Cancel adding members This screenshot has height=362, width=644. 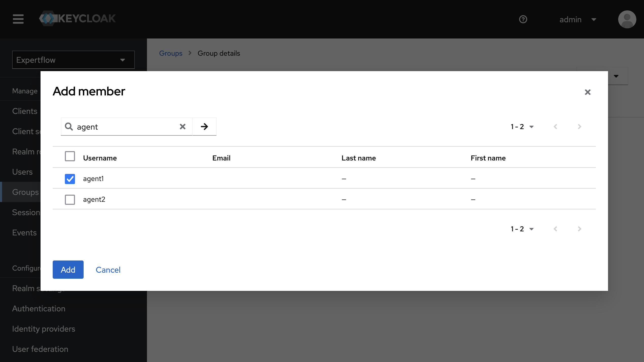[x=108, y=270]
